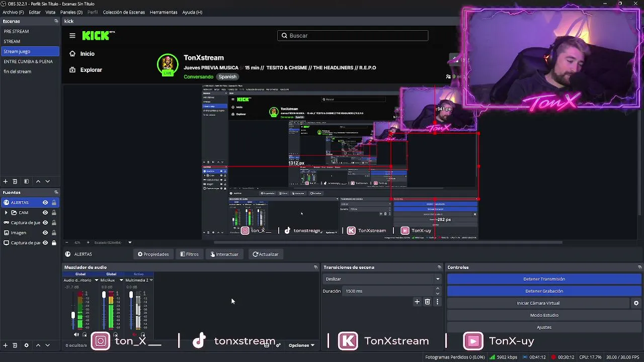Screen dimensions: 644x362
Task: Move the selected source down
Action: (x=48, y=345)
